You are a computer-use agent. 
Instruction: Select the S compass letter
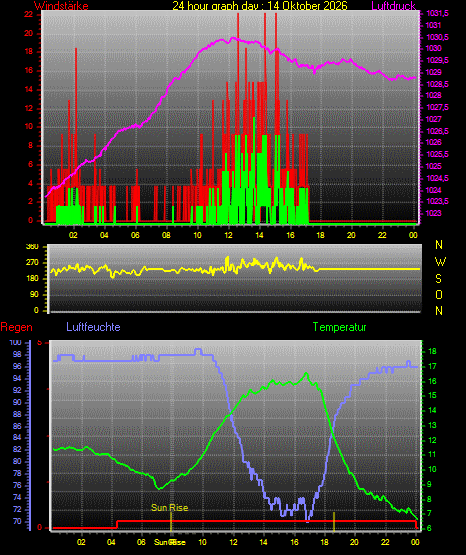coord(438,279)
